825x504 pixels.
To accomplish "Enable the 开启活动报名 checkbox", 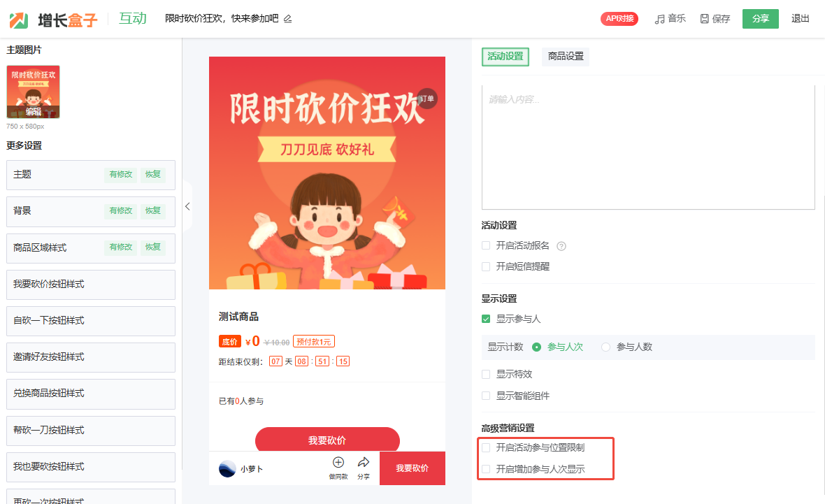I will pos(486,245).
